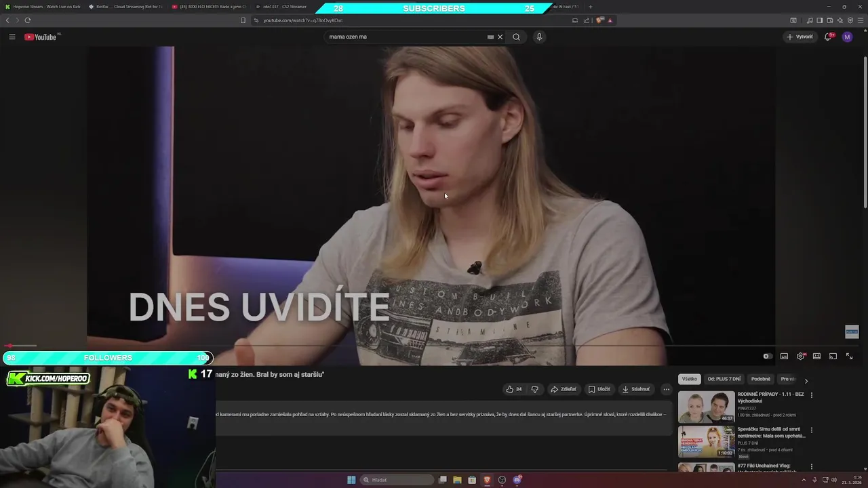This screenshot has width=868, height=488.
Task: Click the Brave browser taskbar icon
Action: point(487,480)
